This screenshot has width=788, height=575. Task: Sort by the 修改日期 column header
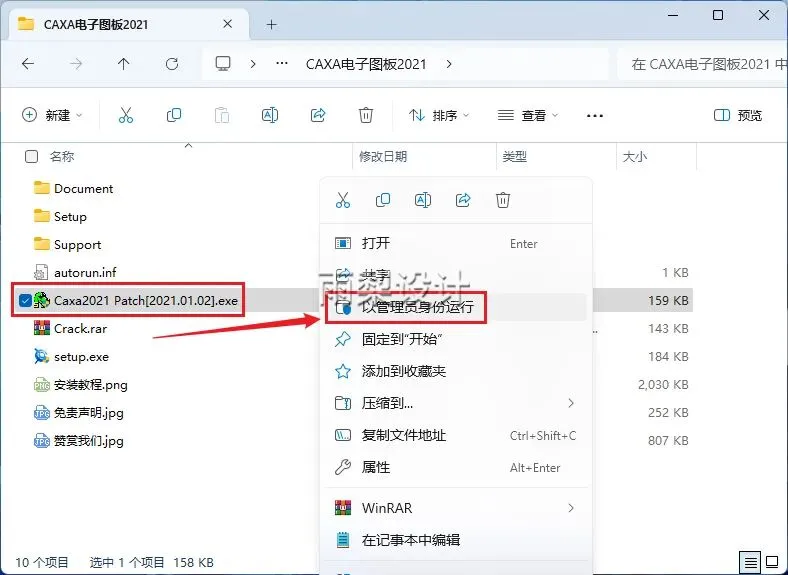pyautogui.click(x=383, y=156)
